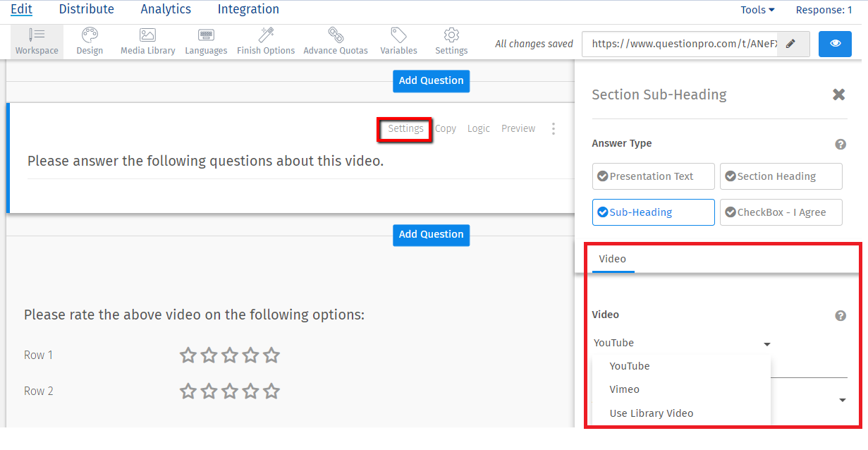The image size is (868, 450).
Task: Click the Variables toolbar icon
Action: pyautogui.click(x=398, y=41)
